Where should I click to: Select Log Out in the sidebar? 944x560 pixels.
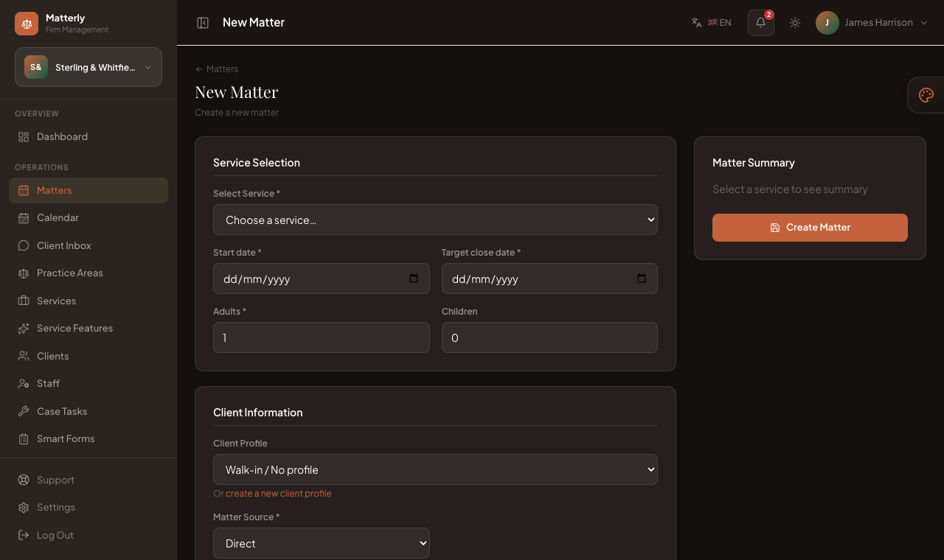pos(88,536)
